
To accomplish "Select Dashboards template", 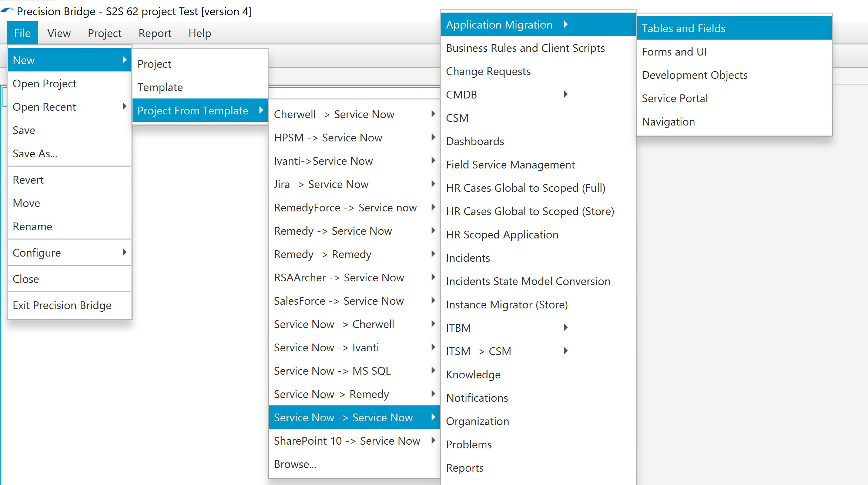I will (539, 141).
